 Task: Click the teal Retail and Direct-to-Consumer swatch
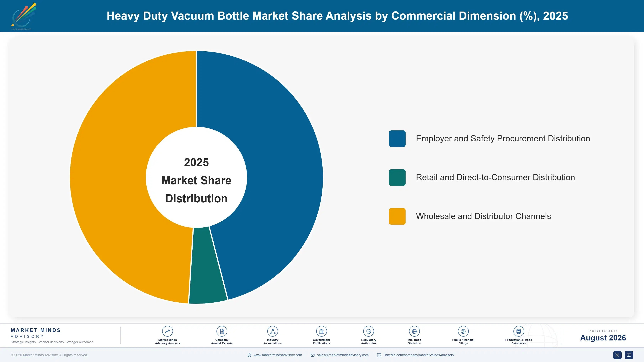[397, 178]
